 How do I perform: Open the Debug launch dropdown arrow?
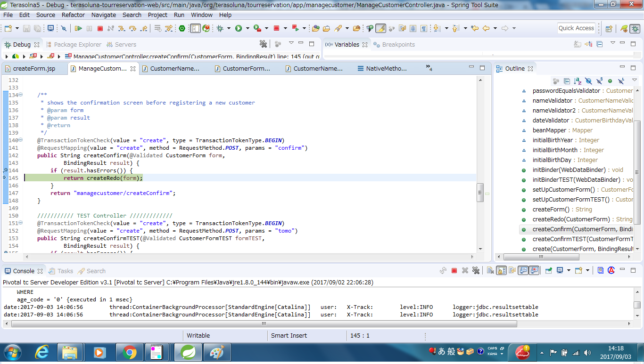coord(229,28)
